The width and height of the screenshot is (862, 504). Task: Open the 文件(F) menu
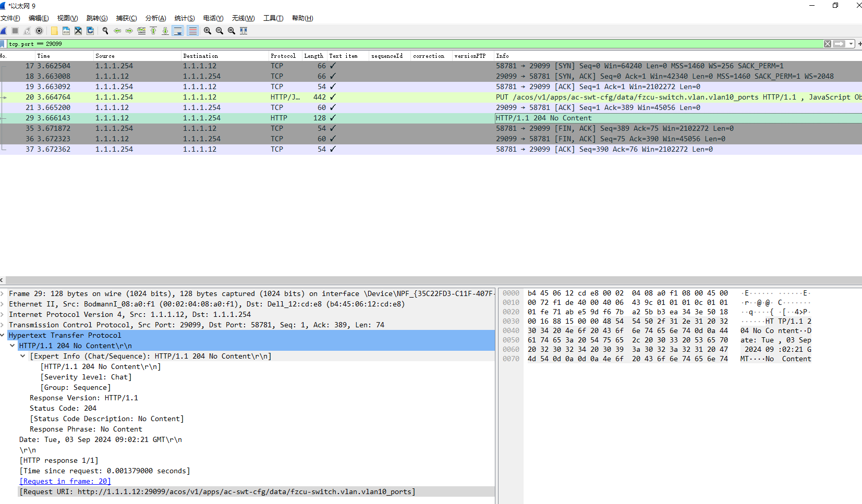(10, 18)
